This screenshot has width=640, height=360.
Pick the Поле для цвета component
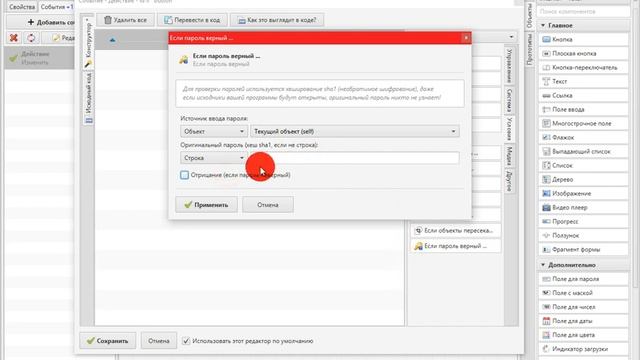click(583, 335)
